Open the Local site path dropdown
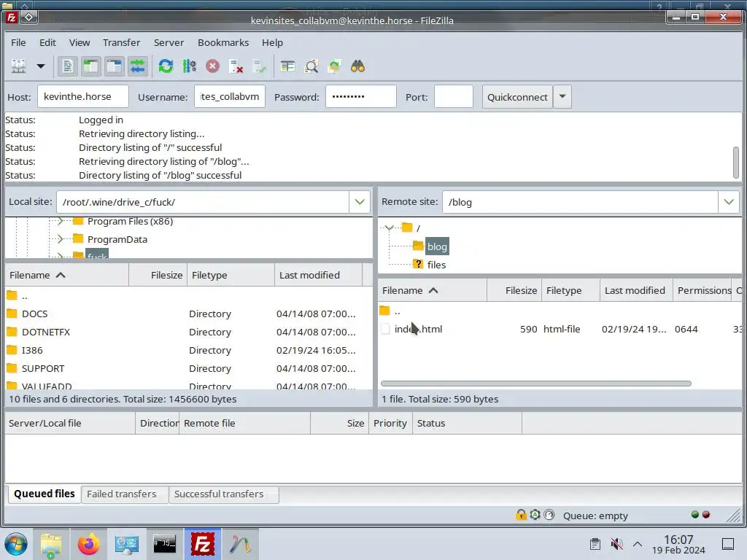Screen dimensions: 747x560 tap(360, 202)
